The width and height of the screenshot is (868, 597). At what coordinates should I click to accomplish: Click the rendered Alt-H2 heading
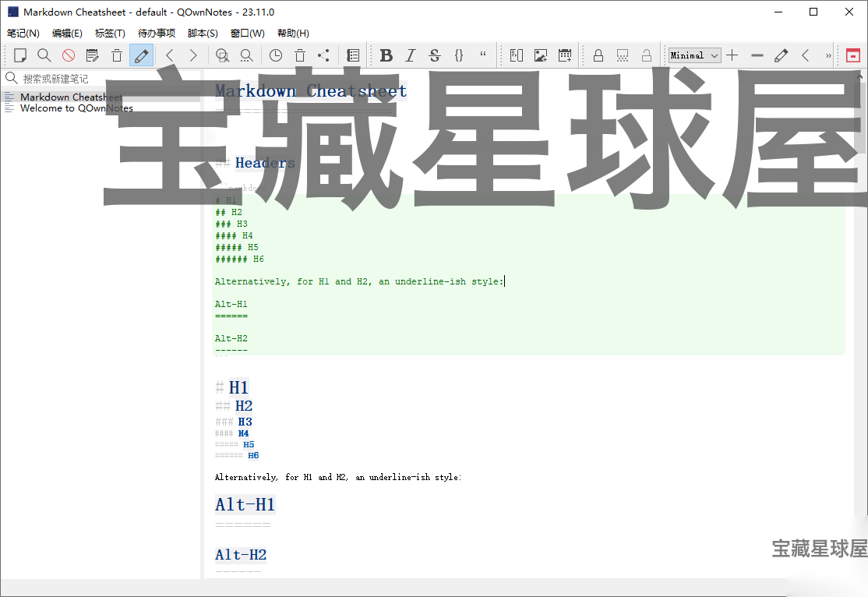[x=241, y=554]
